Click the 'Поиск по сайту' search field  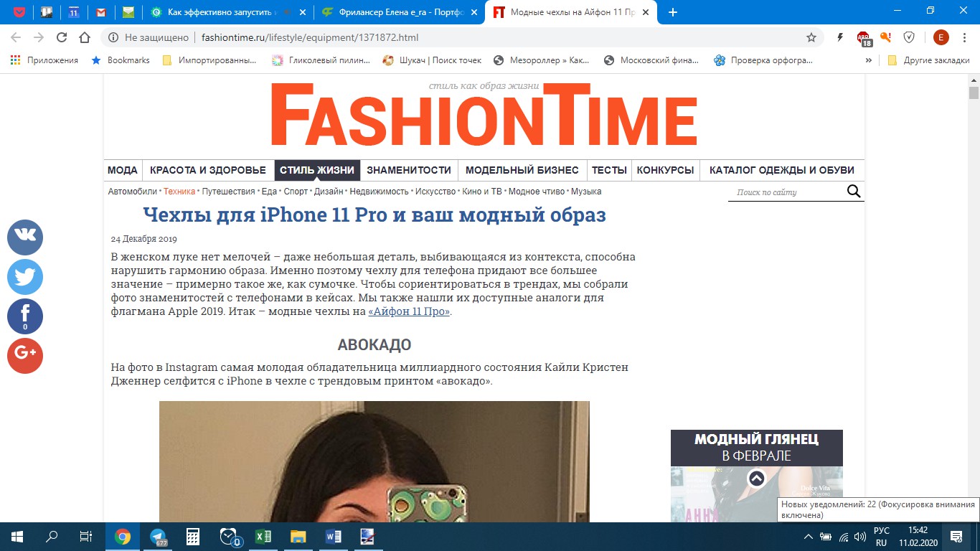click(786, 192)
